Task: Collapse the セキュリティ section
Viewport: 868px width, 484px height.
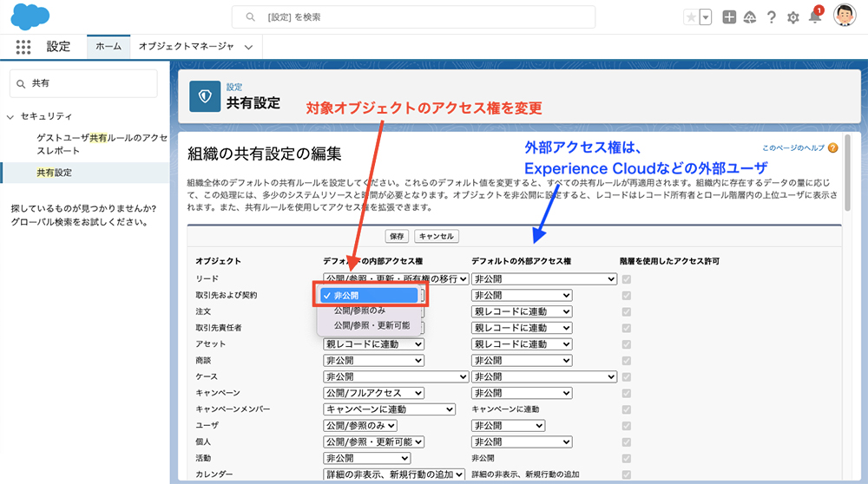Action: point(10,117)
